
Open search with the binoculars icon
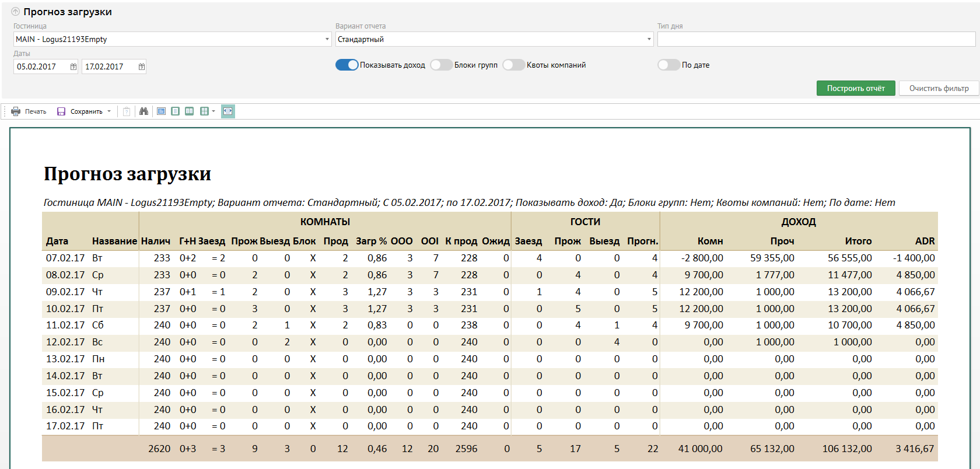point(143,111)
